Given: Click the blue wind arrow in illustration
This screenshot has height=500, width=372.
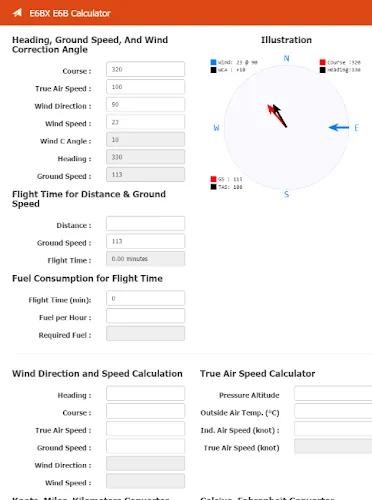Looking at the screenshot, I should 338,127.
